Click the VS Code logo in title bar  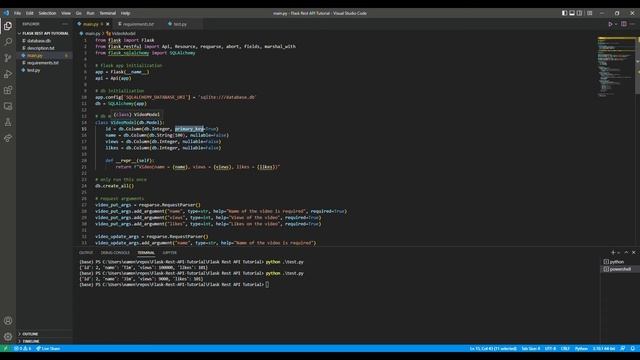(x=6, y=13)
